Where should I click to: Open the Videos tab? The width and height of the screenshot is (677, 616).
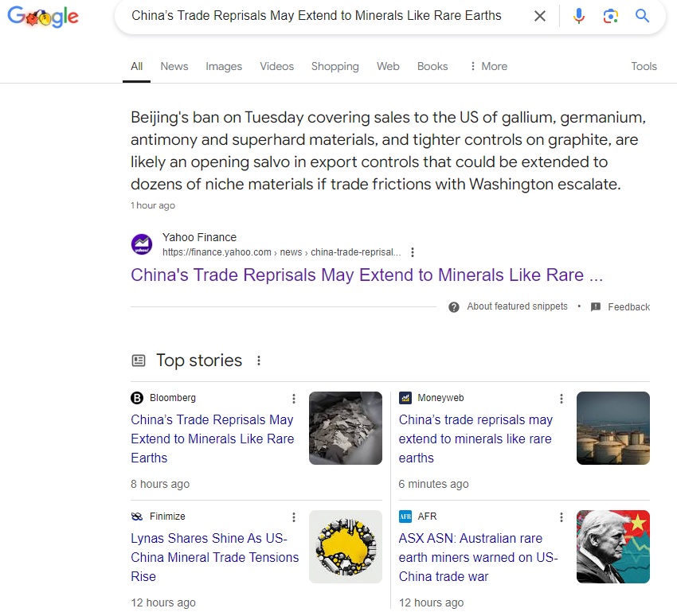pos(276,66)
